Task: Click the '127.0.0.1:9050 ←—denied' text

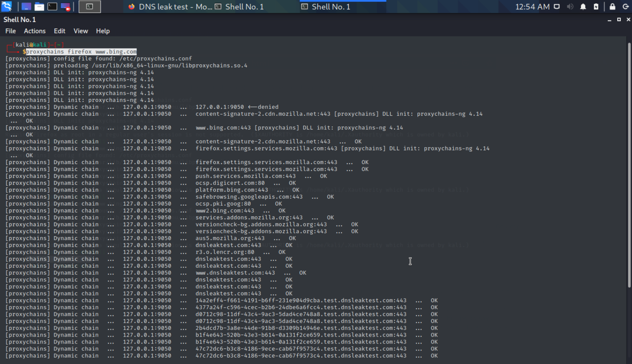Action: coord(237,107)
